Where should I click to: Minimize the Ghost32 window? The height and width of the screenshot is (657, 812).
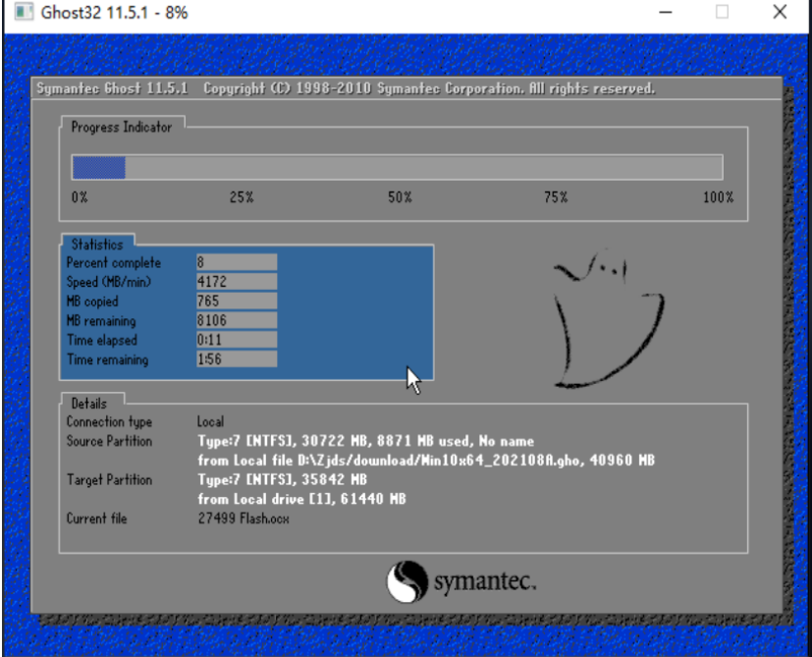point(666,12)
